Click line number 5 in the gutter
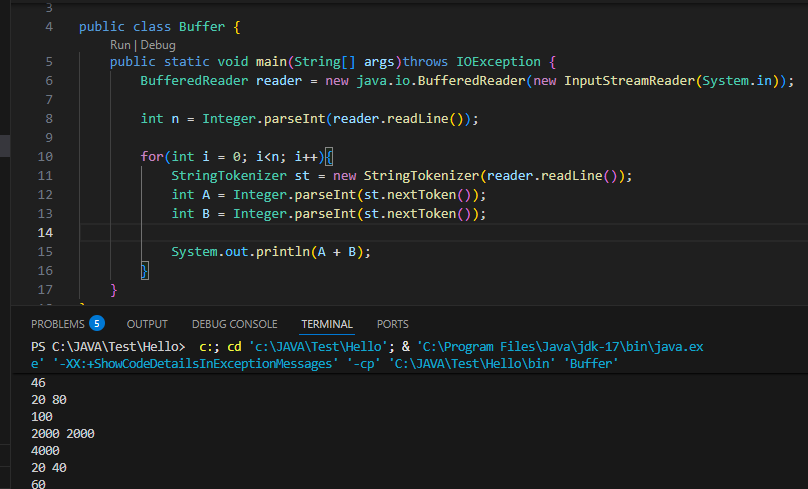808x489 pixels. coord(49,62)
